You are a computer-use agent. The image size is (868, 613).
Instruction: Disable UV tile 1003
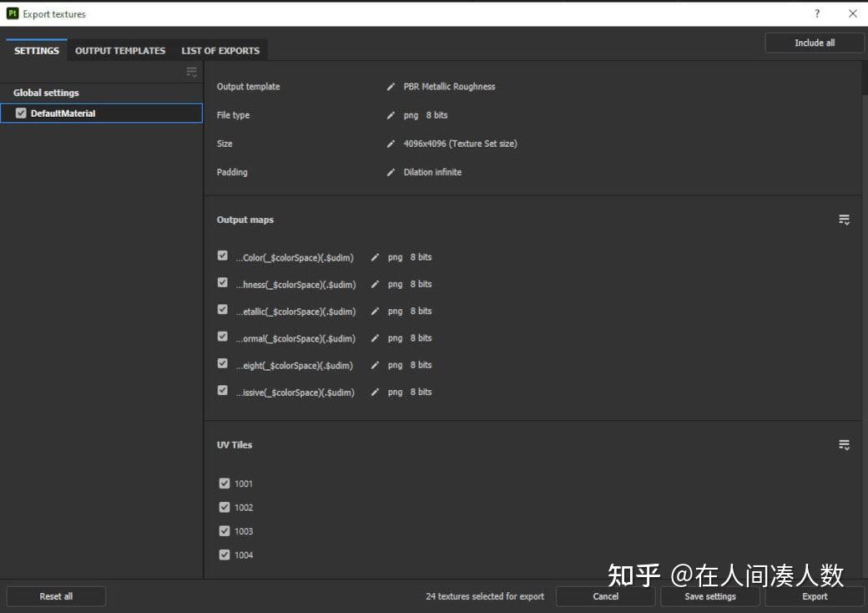pos(225,530)
